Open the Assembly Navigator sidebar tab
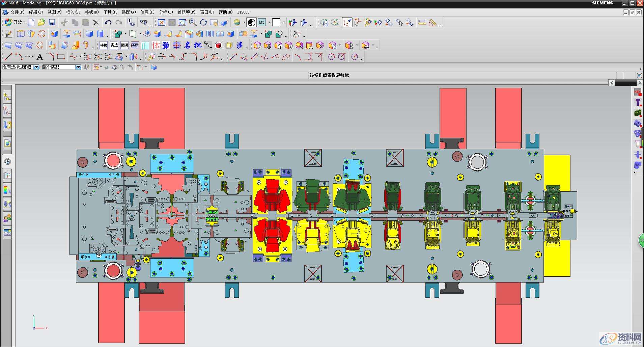644x347 pixels. pyautogui.click(x=7, y=97)
